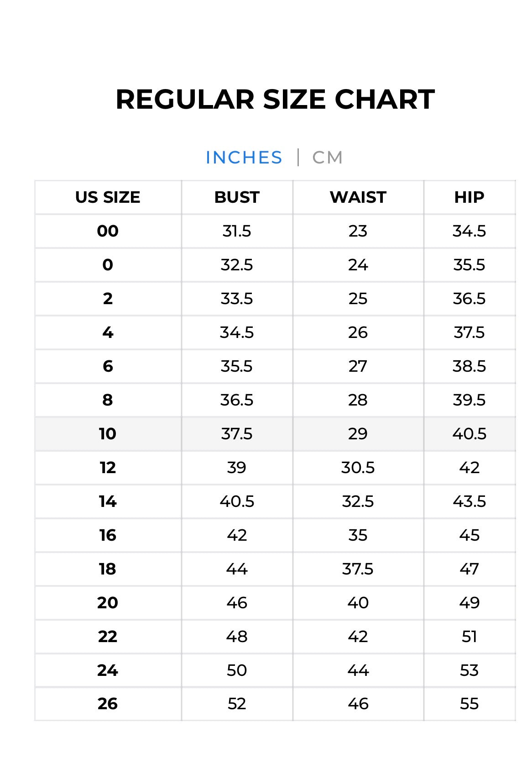532x775 pixels.
Task: Click the bust value for size 20
Action: pos(237,603)
